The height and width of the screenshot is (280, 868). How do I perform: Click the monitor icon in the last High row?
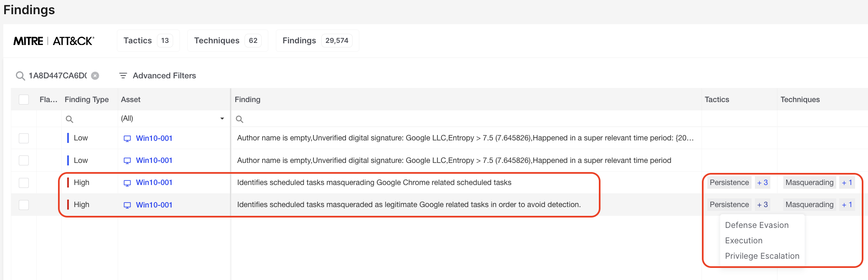pyautogui.click(x=127, y=205)
